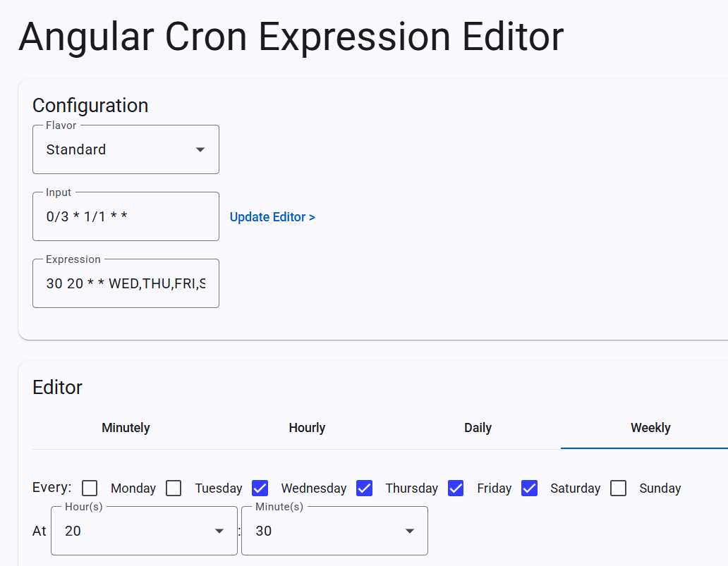Disable the Friday checkbox
This screenshot has width=728, height=566.
pos(456,488)
